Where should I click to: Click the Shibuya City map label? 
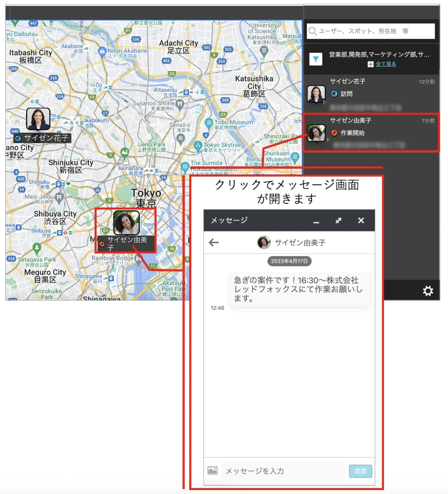[55, 217]
